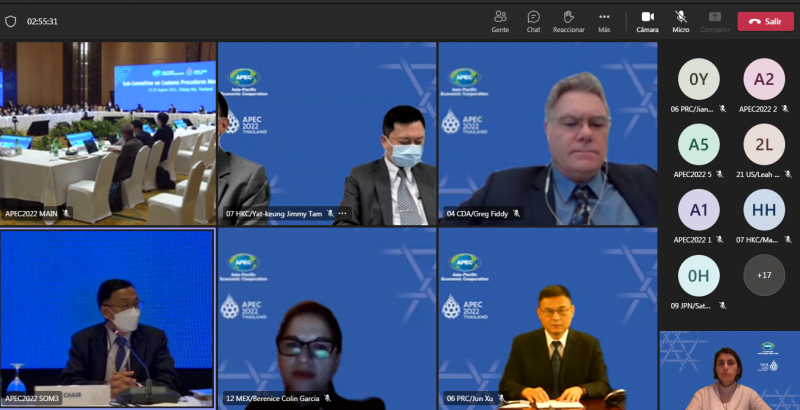Select the 0Y participant avatar
Screen dimensions: 800x410
[698, 79]
